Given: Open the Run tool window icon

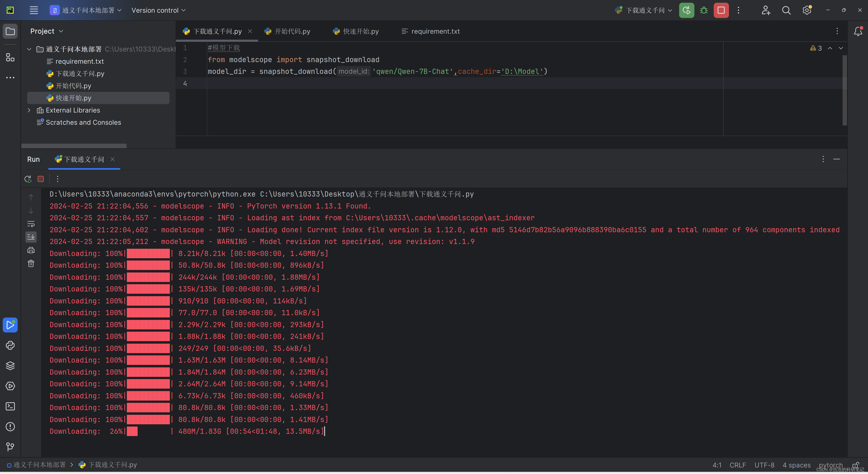Looking at the screenshot, I should point(10,325).
